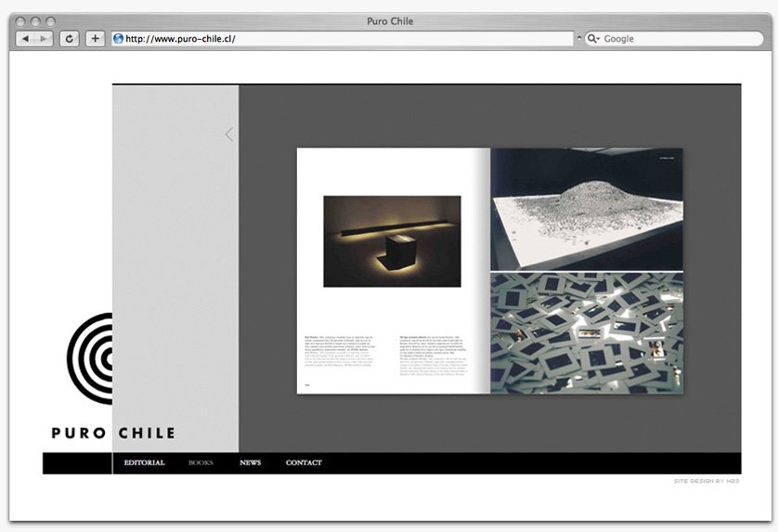
Task: Click the globe site icon in address bar
Action: coord(119,39)
